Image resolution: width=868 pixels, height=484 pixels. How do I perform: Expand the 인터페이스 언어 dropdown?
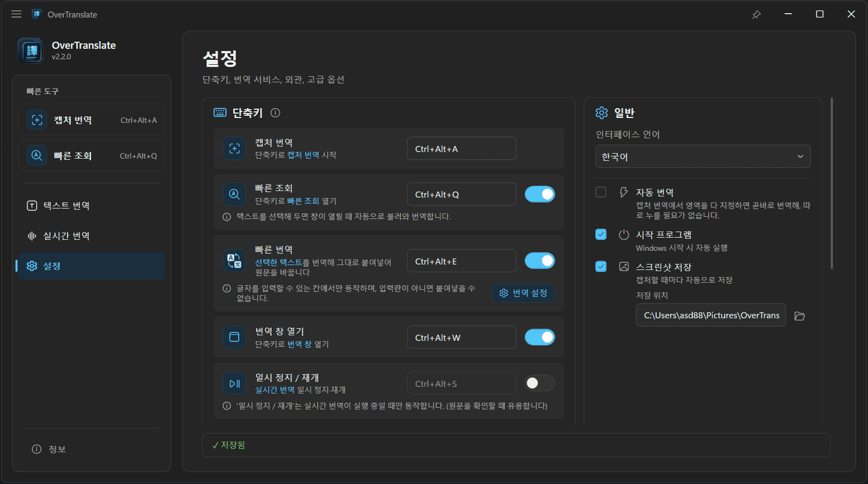point(703,157)
